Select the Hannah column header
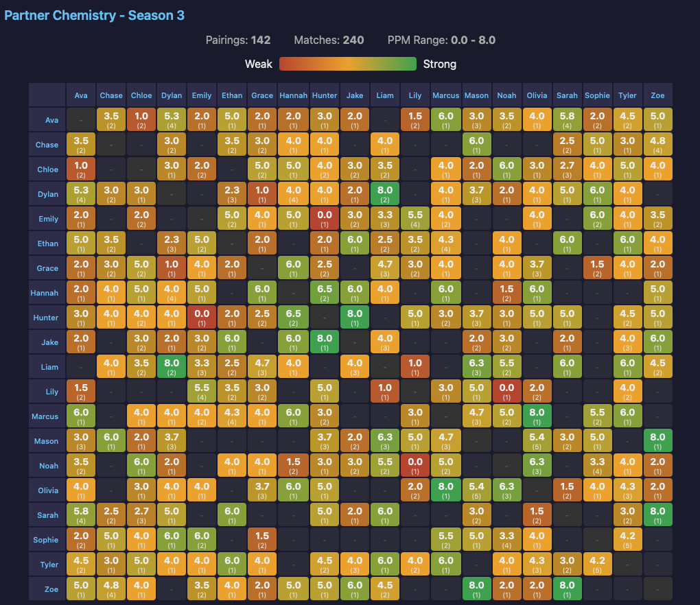 (x=293, y=95)
